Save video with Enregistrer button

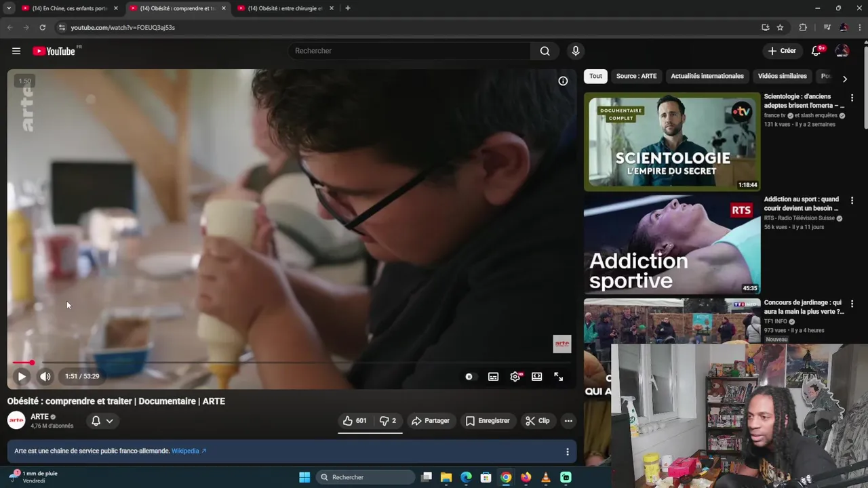click(x=488, y=421)
